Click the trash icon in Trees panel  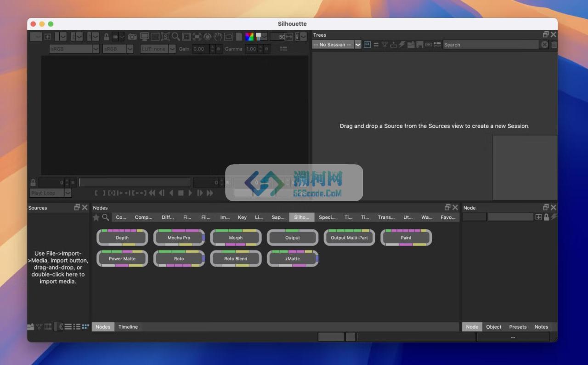554,45
